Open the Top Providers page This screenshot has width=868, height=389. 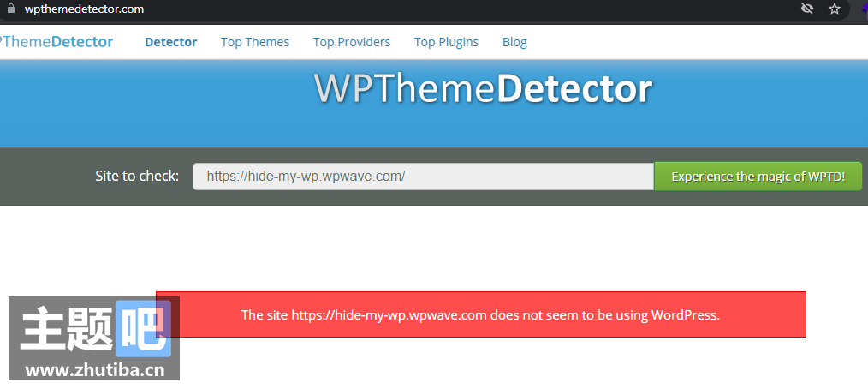352,42
